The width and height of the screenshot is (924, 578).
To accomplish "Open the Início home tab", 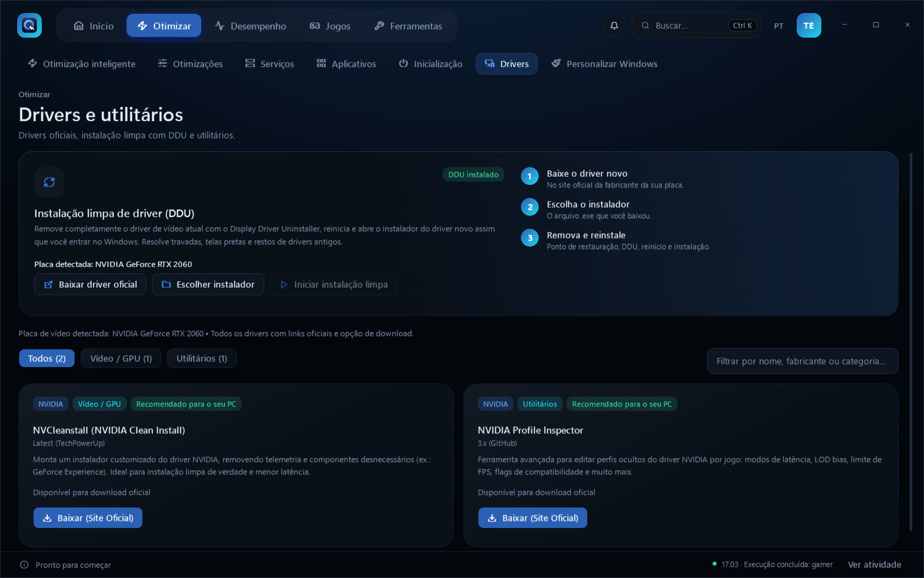I will point(93,26).
